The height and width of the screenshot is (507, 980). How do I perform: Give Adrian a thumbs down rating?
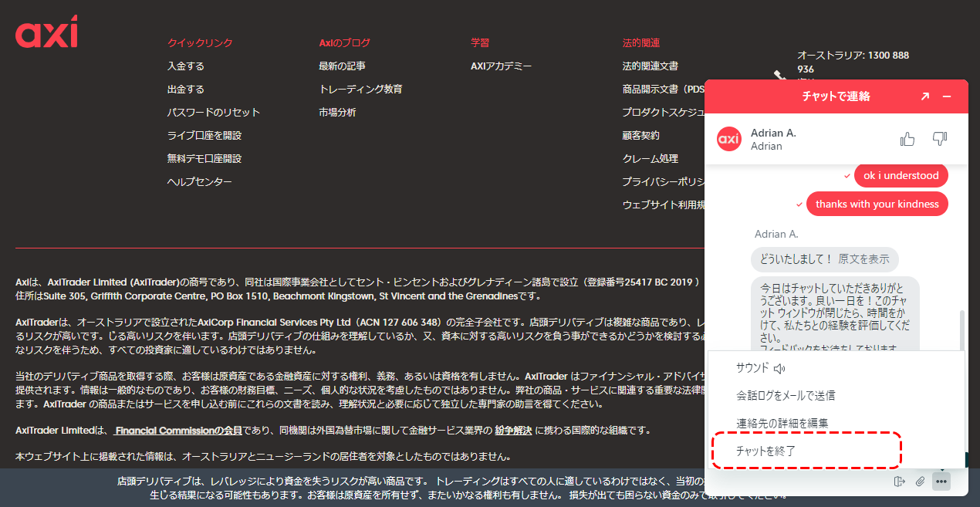(939, 139)
